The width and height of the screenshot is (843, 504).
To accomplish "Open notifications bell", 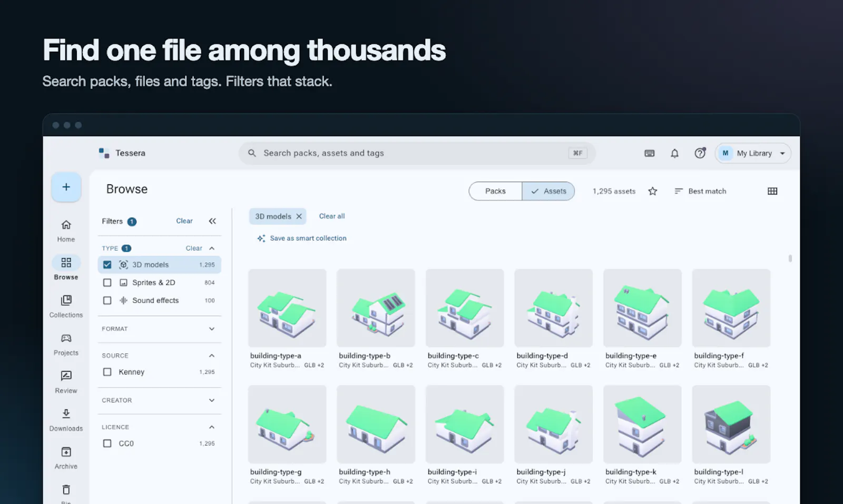I will tap(674, 153).
